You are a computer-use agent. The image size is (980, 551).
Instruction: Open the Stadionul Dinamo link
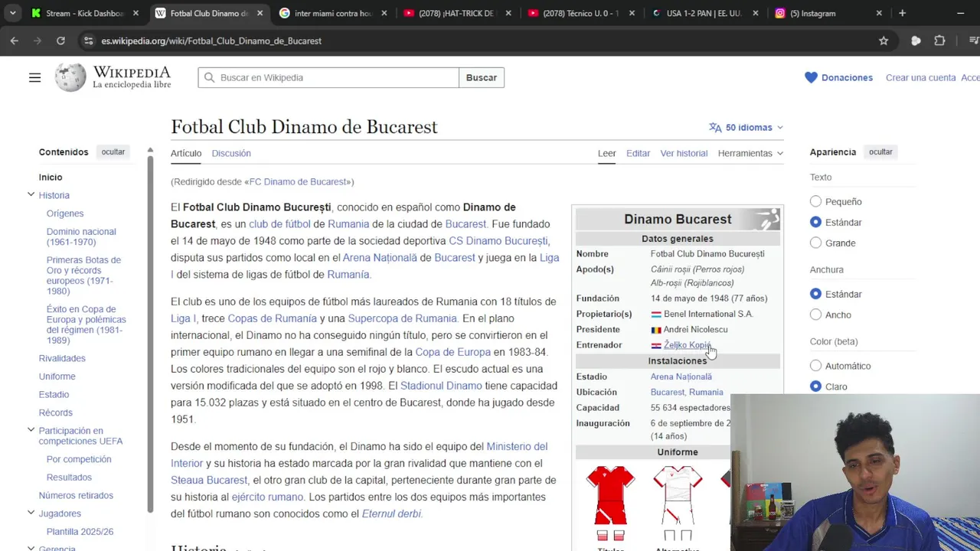(x=441, y=386)
